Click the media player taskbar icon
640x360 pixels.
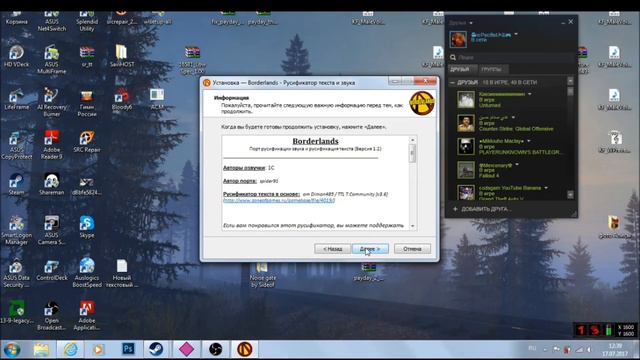98,349
